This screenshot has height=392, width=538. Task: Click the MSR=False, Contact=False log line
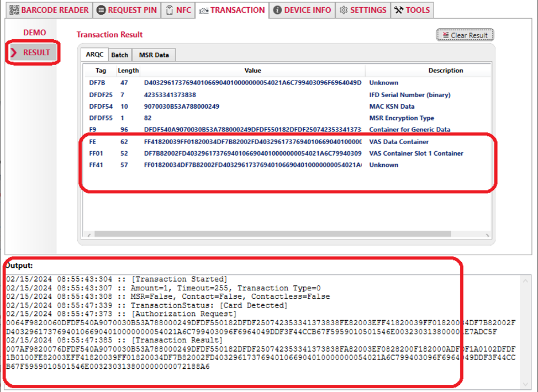[x=168, y=296]
